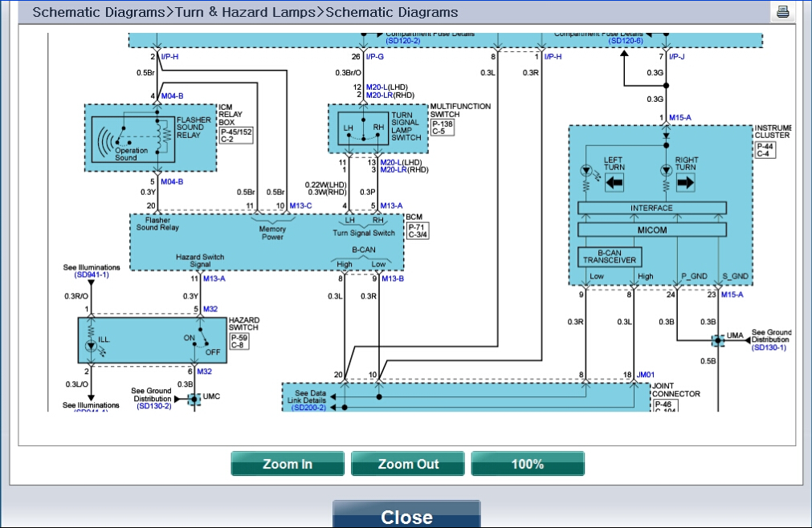812x528 pixels.
Task: Click the 0.3P wire label
Action: pyautogui.click(x=368, y=192)
